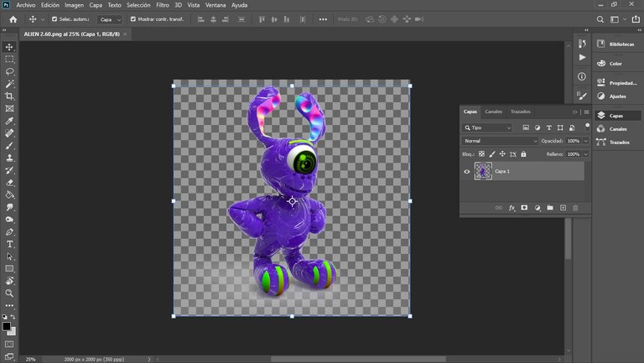The image size is (644, 363).
Task: Select the Lasso tool
Action: (x=9, y=72)
